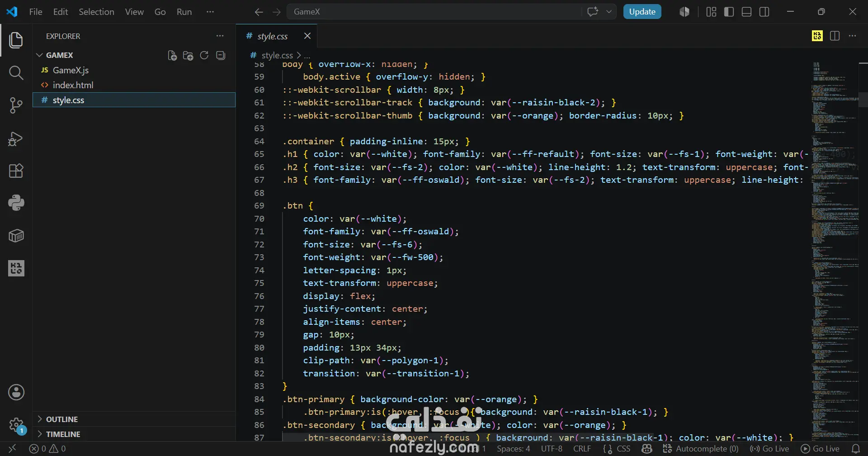868x456 pixels.
Task: Open the Extensions view
Action: [16, 171]
